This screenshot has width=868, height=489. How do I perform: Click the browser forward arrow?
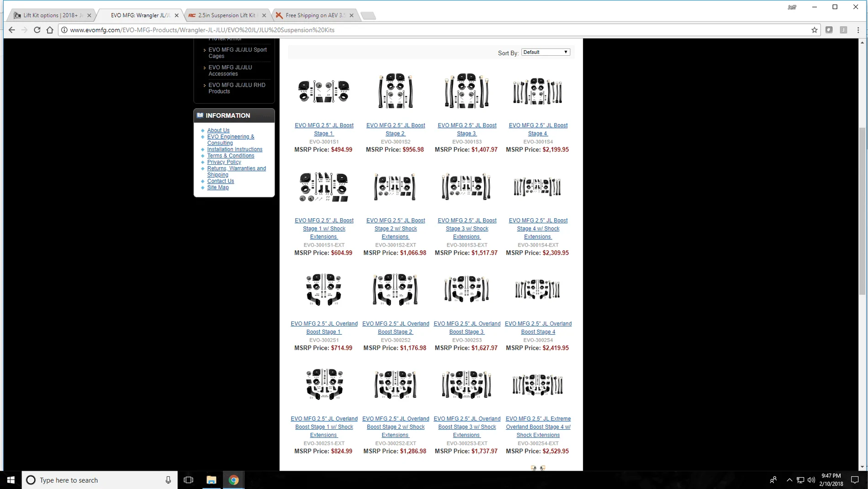click(x=24, y=30)
